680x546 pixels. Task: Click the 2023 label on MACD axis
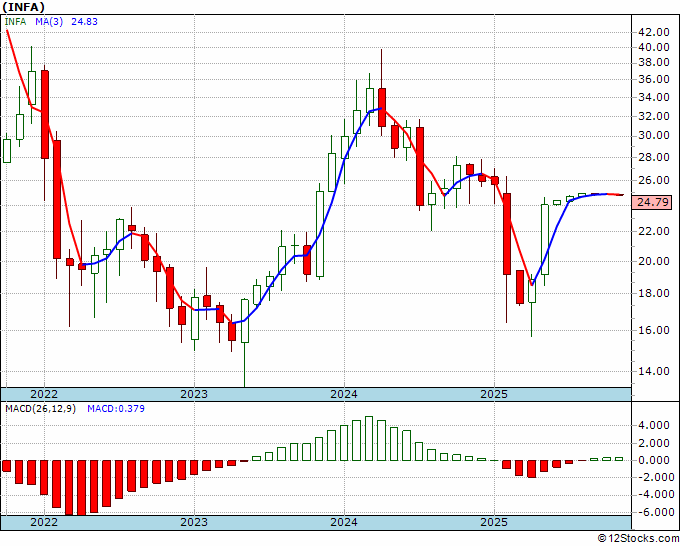pyautogui.click(x=194, y=522)
